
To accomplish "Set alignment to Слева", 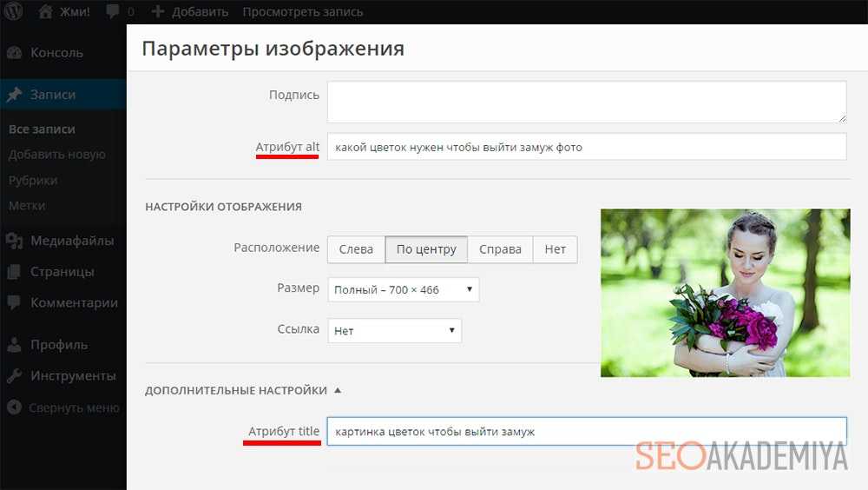I will pos(356,249).
